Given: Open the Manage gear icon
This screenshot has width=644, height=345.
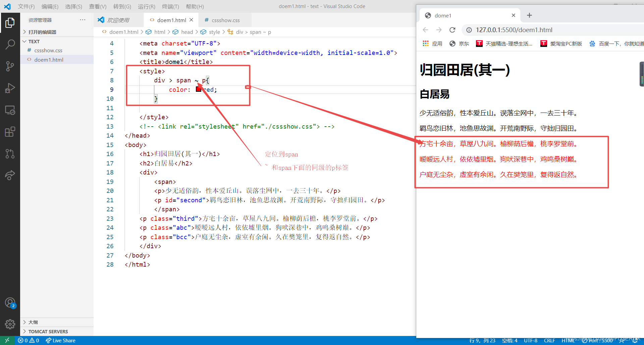Looking at the screenshot, I should click(x=10, y=324).
